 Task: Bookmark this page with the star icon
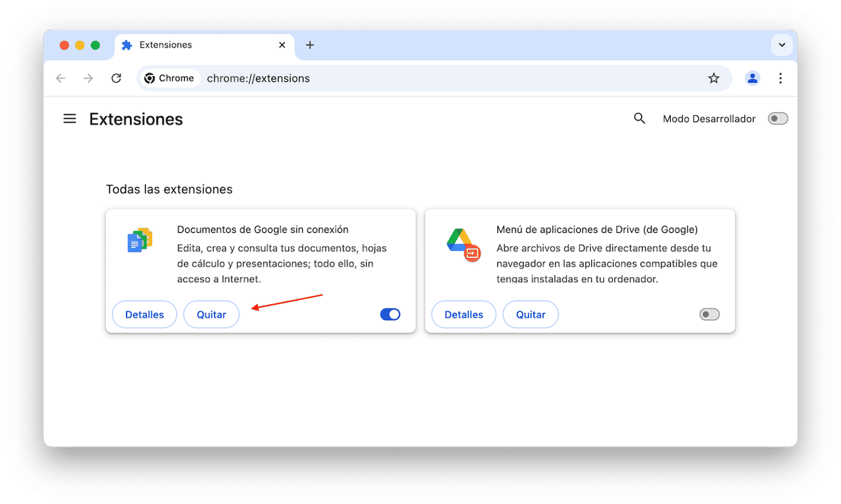point(714,78)
